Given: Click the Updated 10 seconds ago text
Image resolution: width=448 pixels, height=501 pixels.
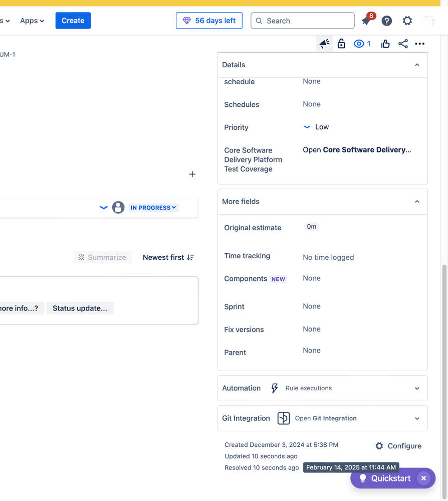Looking at the screenshot, I should 261,456.
